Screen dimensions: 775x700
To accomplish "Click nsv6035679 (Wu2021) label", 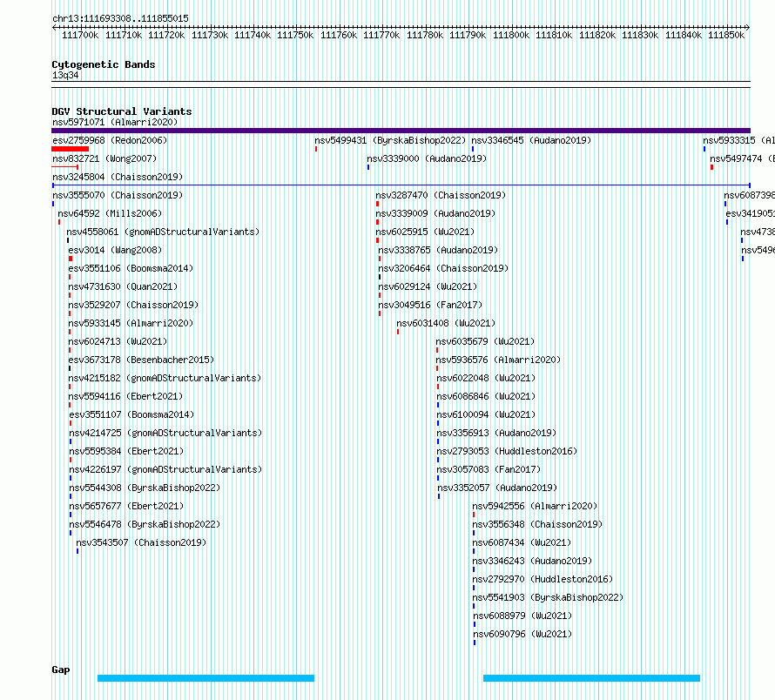I will tap(485, 341).
